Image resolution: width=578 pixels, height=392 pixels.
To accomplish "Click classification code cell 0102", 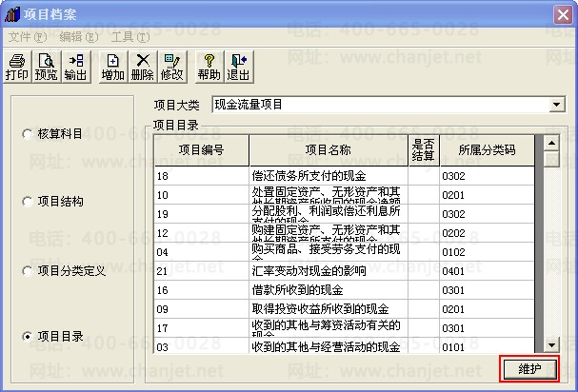I will click(x=487, y=252).
